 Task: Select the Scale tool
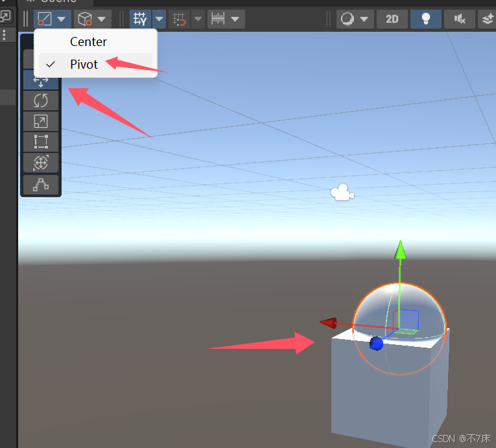point(41,121)
